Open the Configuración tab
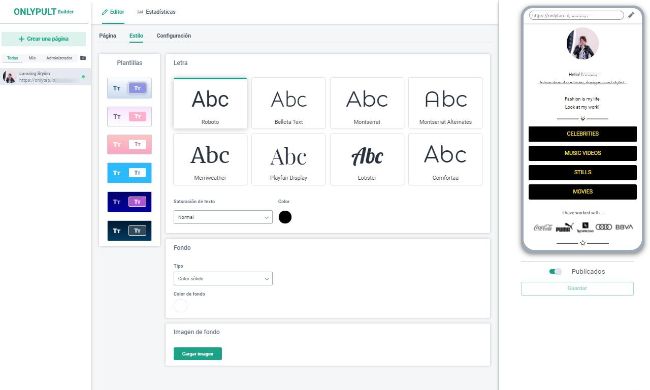This screenshot has width=650, height=390. [x=174, y=36]
